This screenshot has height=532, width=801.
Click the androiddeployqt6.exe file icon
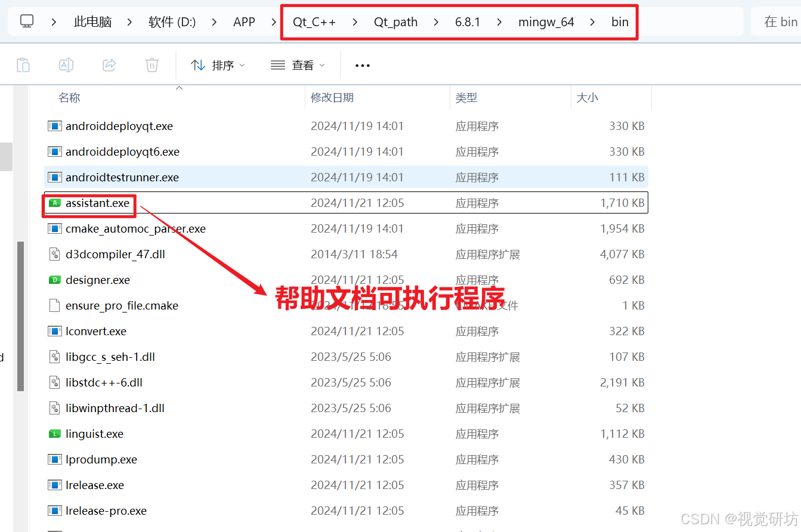pos(55,151)
